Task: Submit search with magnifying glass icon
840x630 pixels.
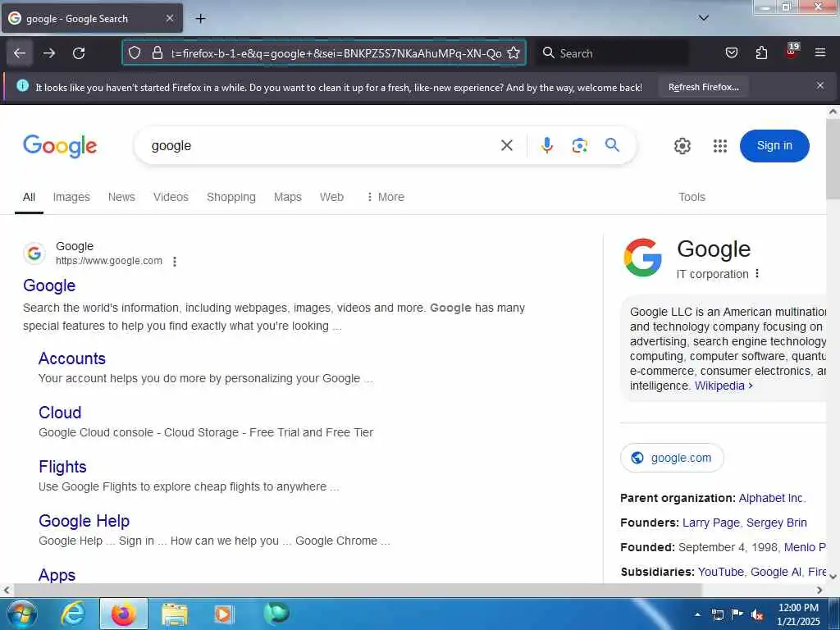Action: [x=612, y=144]
